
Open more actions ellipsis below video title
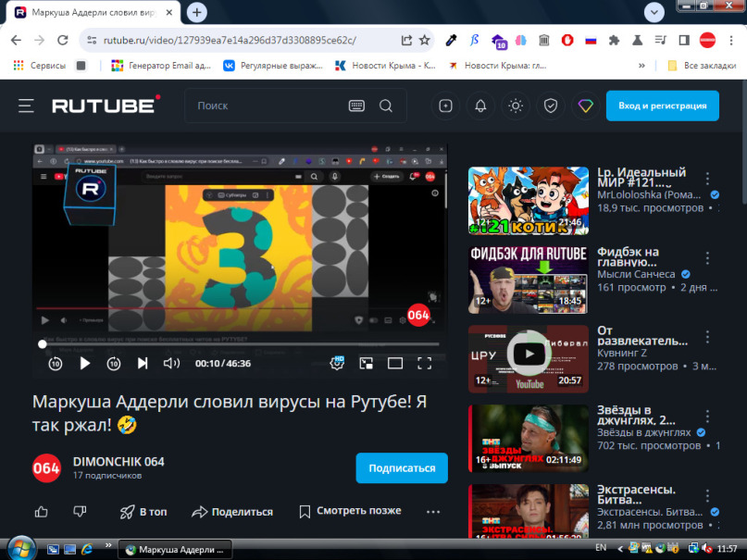(x=433, y=511)
